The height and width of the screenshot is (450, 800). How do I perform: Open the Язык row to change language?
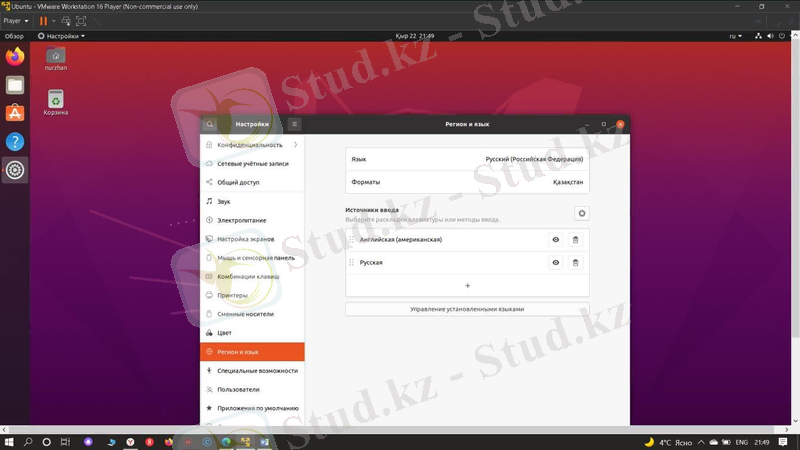click(x=467, y=158)
